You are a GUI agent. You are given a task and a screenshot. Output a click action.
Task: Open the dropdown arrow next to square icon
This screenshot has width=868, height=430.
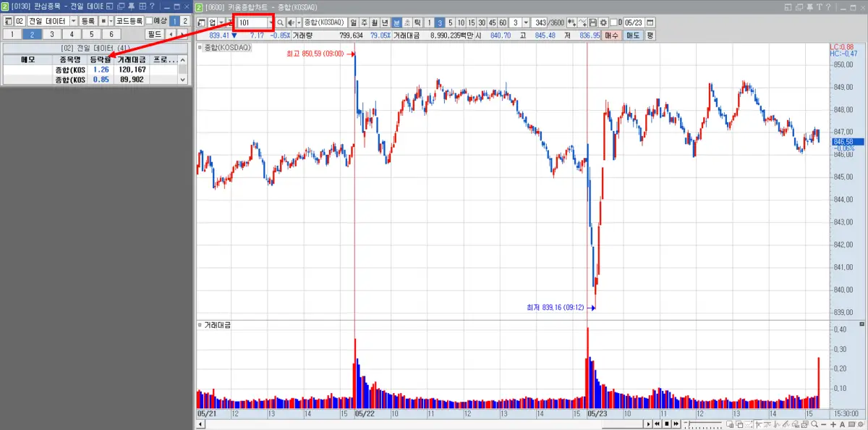(x=111, y=21)
